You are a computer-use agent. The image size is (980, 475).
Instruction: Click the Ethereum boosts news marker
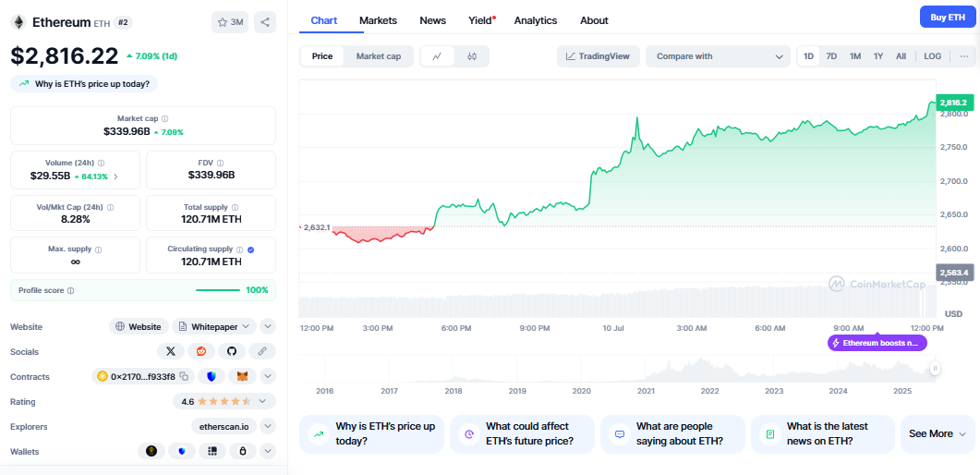[x=877, y=343]
